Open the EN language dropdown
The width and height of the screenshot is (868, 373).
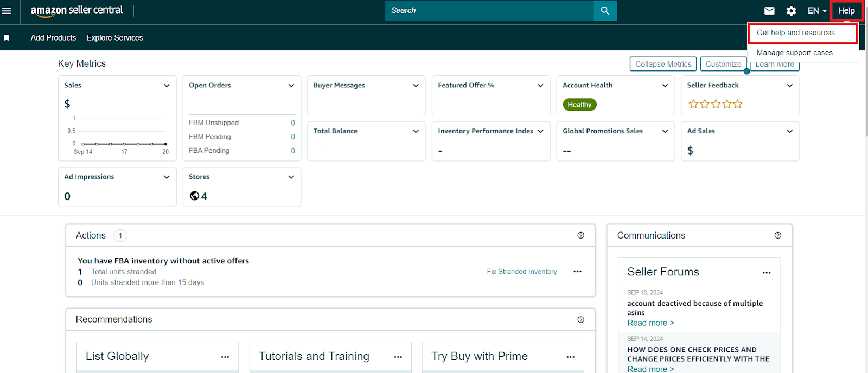click(x=817, y=11)
